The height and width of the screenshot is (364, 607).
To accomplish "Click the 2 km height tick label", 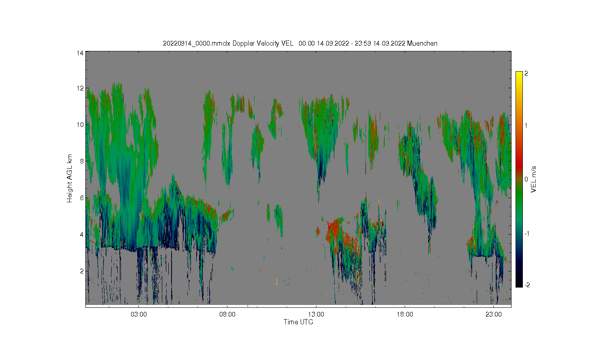I will pyautogui.click(x=82, y=271).
